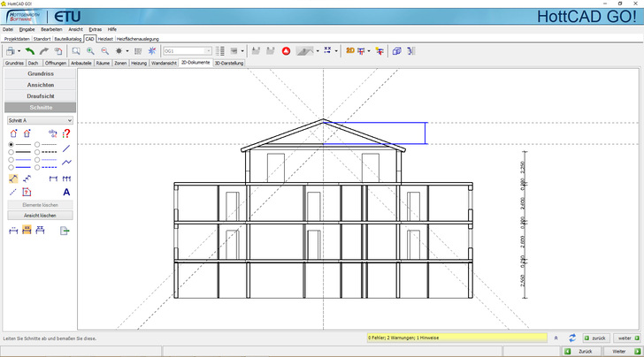644x357 pixels.
Task: Click the Ansicht löschen button
Action: [x=39, y=215]
